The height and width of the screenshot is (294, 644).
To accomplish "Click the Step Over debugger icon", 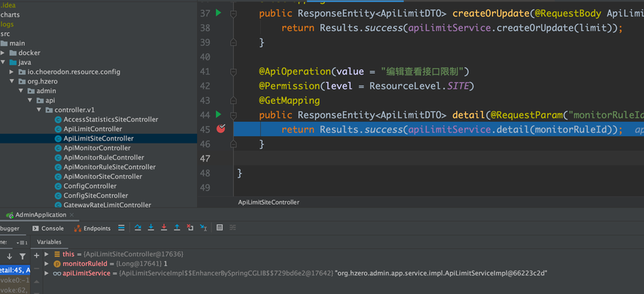I will pos(138,228).
